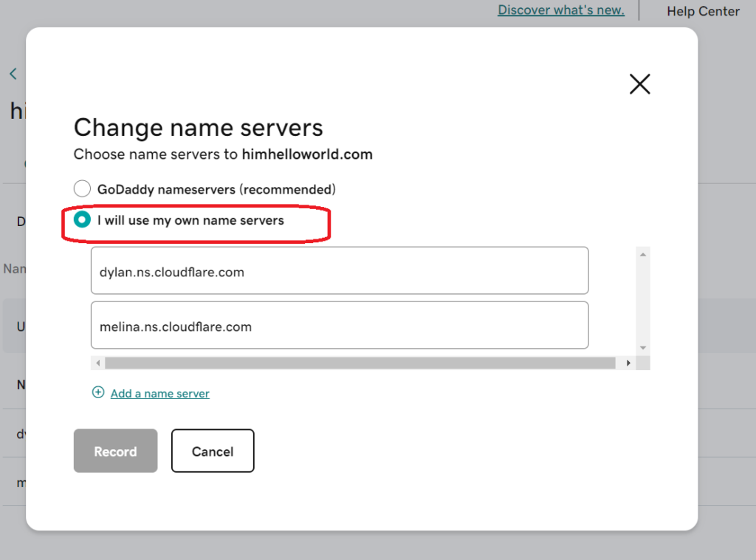Open the Add a name server link

(159, 393)
